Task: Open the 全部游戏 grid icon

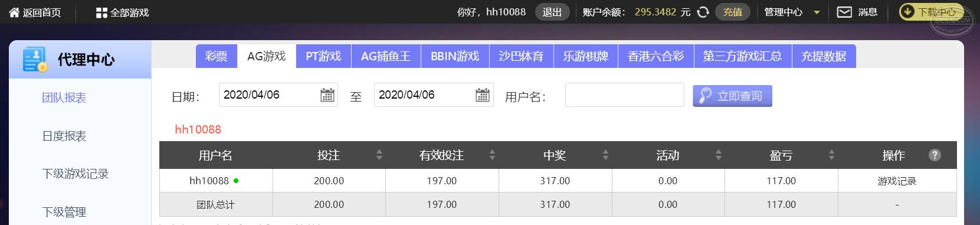Action: pyautogui.click(x=101, y=12)
